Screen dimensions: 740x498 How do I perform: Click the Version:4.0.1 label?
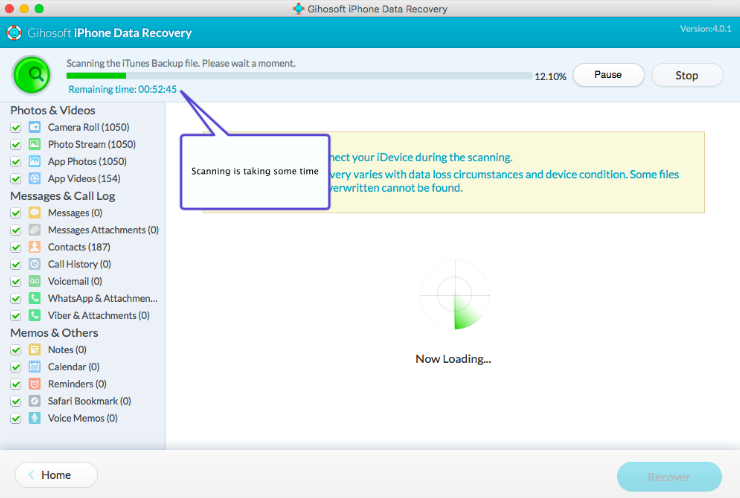(706, 29)
